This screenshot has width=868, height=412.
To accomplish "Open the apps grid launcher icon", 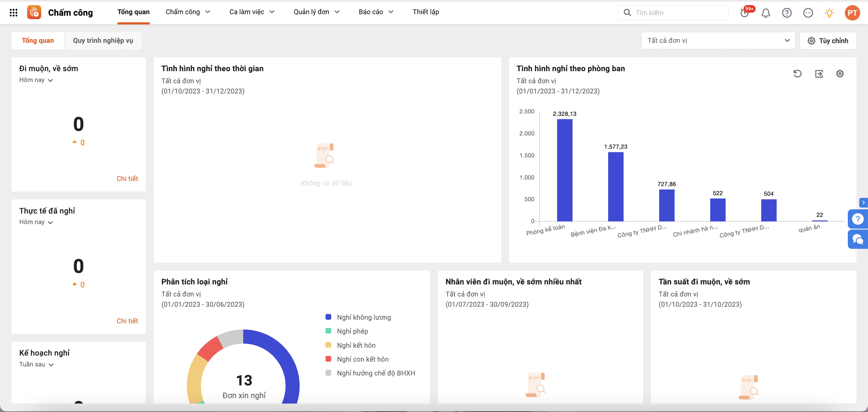I will click(x=14, y=12).
